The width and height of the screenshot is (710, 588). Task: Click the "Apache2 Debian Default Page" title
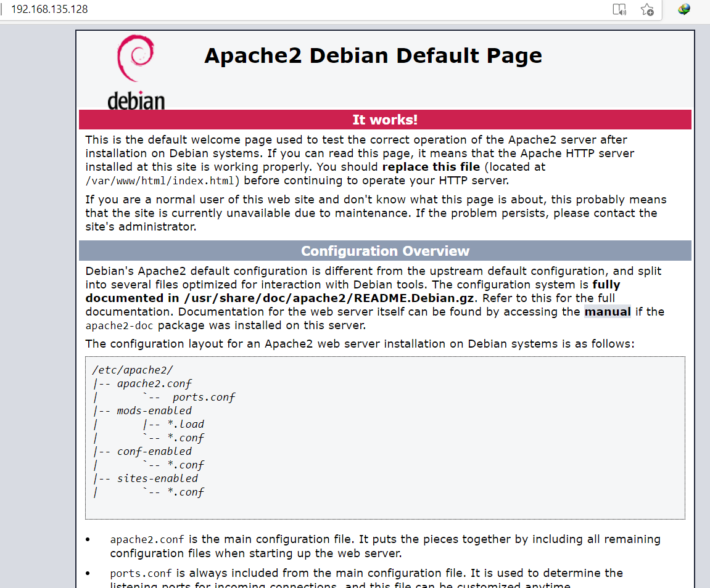pos(373,55)
